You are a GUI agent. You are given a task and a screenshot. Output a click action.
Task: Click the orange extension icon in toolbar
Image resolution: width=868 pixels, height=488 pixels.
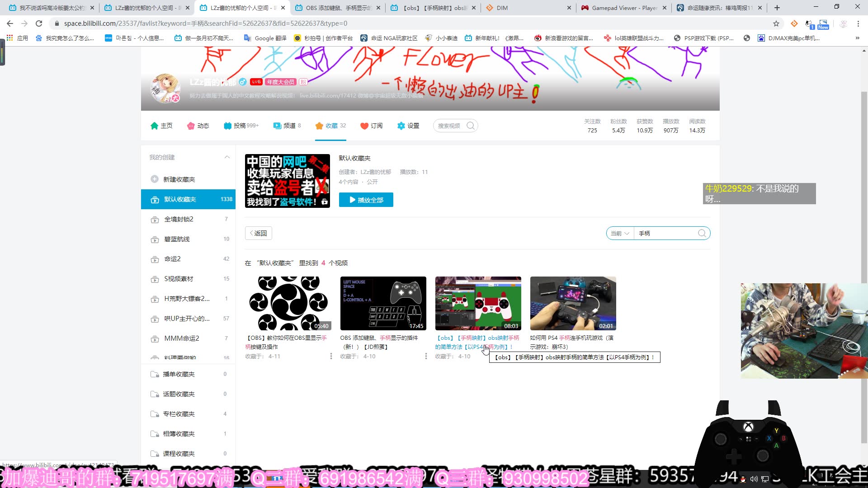coord(794,23)
